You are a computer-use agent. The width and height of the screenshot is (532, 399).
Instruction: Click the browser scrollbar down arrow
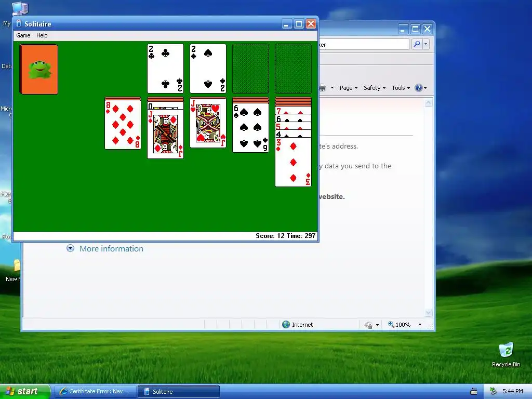coord(429,312)
